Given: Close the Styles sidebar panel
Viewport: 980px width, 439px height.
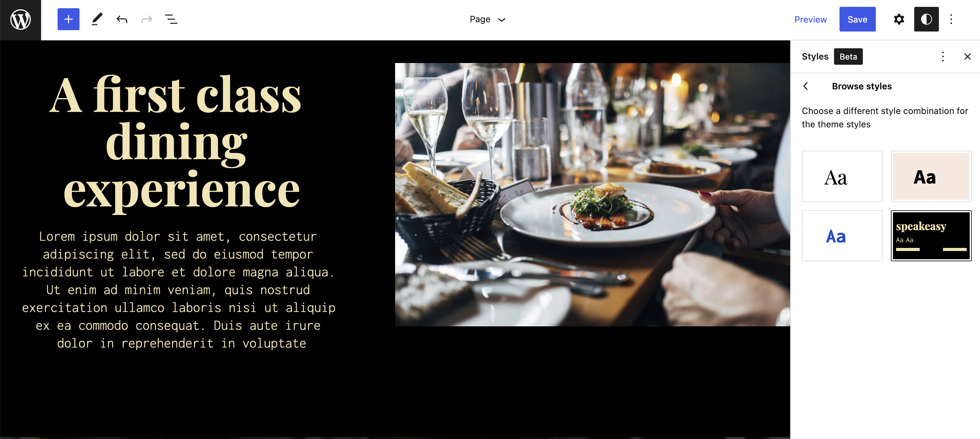Looking at the screenshot, I should pyautogui.click(x=967, y=57).
